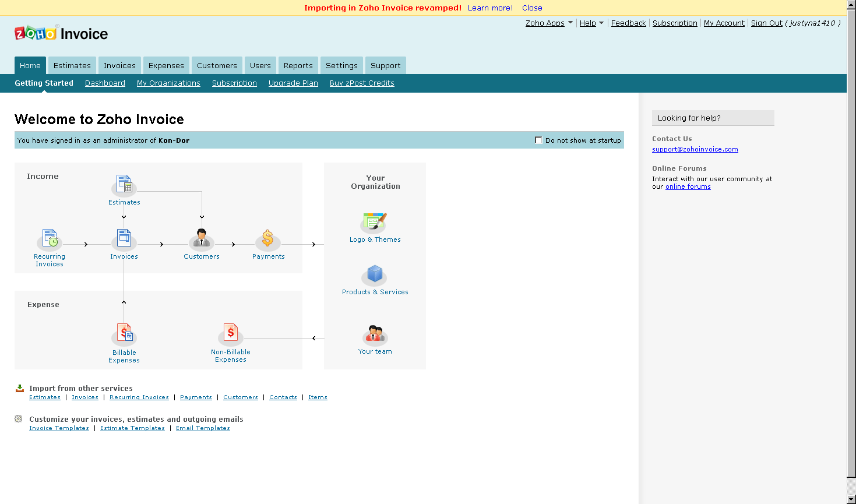856x504 pixels.
Task: Open My Account
Action: pyautogui.click(x=724, y=23)
